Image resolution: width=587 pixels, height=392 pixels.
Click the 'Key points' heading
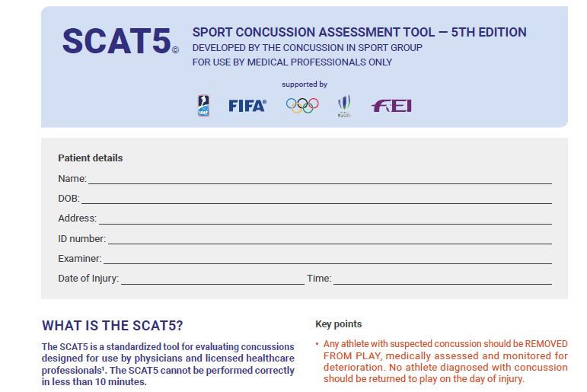pyautogui.click(x=339, y=323)
